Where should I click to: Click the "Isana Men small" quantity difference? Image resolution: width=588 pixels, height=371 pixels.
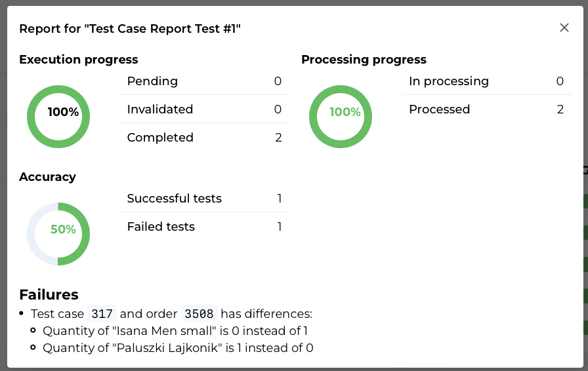[x=175, y=331]
